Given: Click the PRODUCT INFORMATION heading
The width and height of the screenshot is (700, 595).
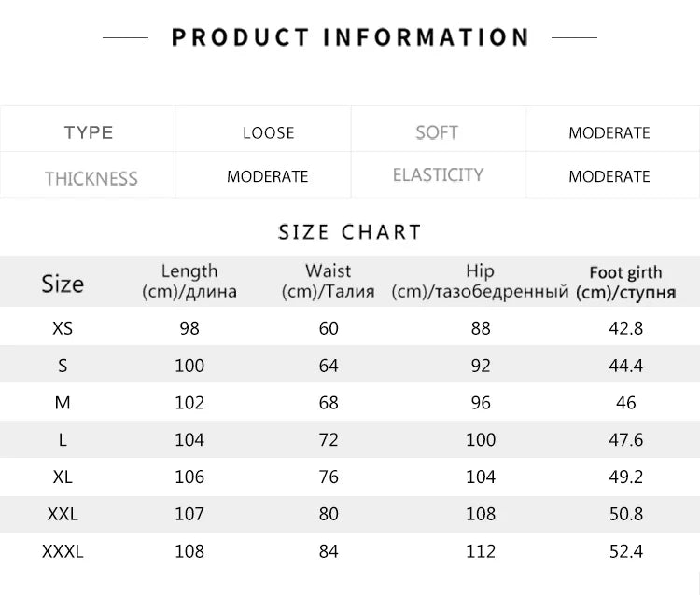Looking at the screenshot, I should click(x=350, y=37).
